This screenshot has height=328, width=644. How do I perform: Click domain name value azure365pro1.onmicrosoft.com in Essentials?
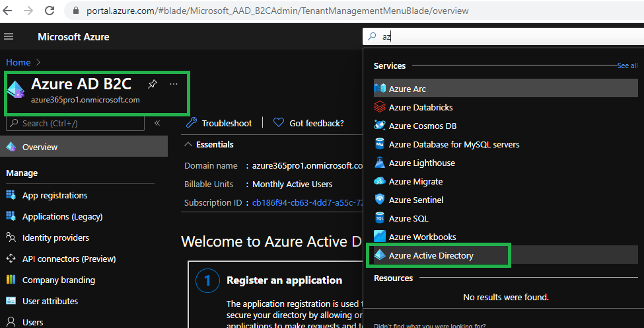[x=308, y=165]
